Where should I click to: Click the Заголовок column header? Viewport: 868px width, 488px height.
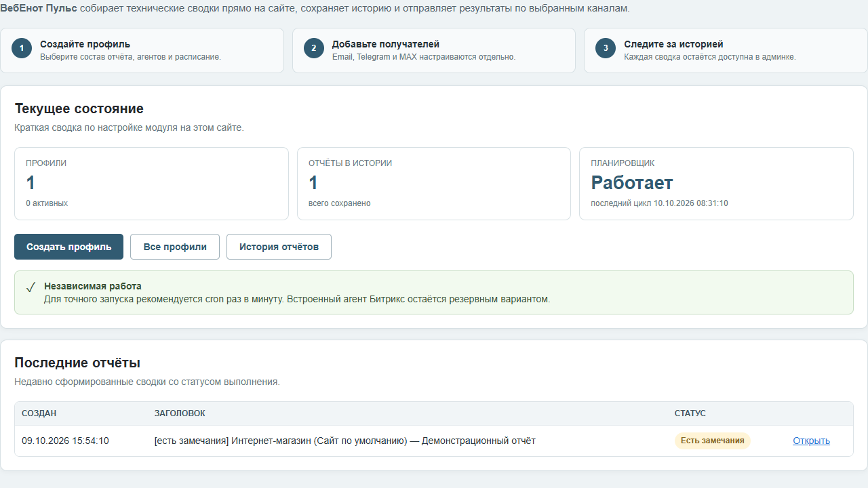(180, 413)
